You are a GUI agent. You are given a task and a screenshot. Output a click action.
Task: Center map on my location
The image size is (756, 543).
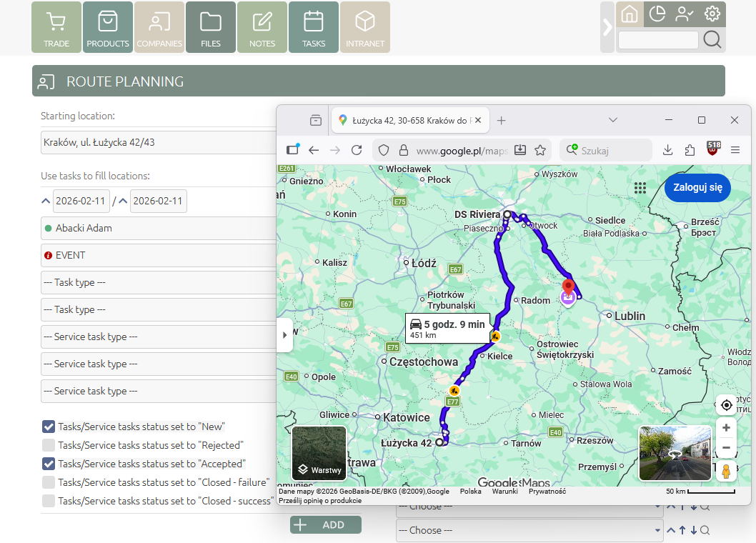tap(727, 405)
